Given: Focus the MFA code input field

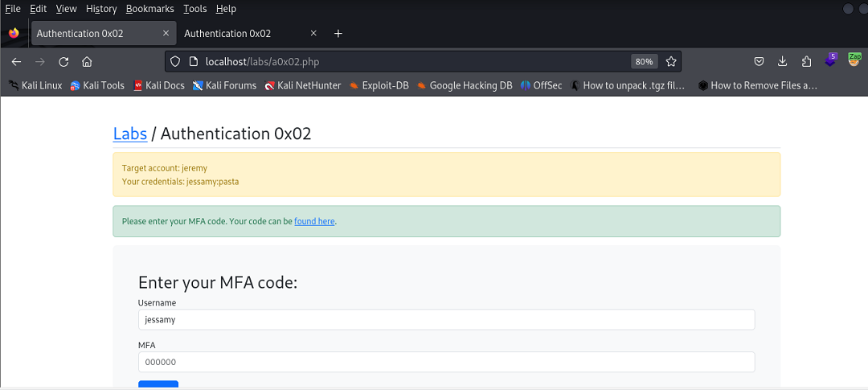Looking at the screenshot, I should point(446,362).
